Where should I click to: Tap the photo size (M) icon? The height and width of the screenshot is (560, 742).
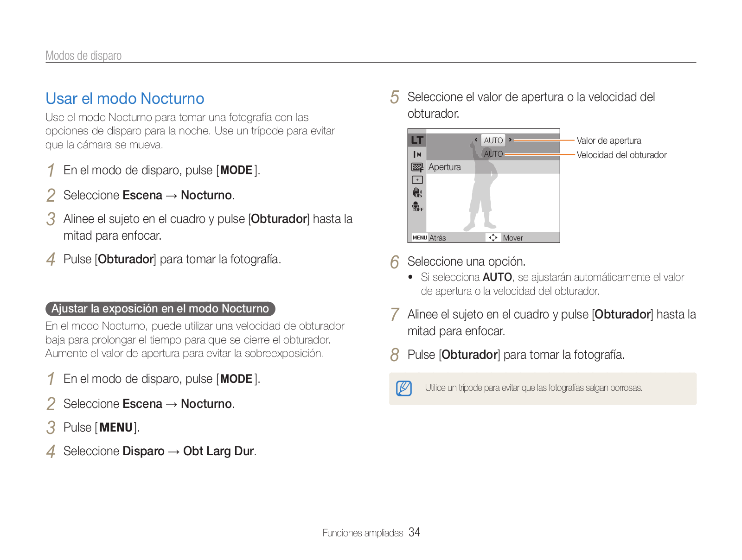point(417,154)
